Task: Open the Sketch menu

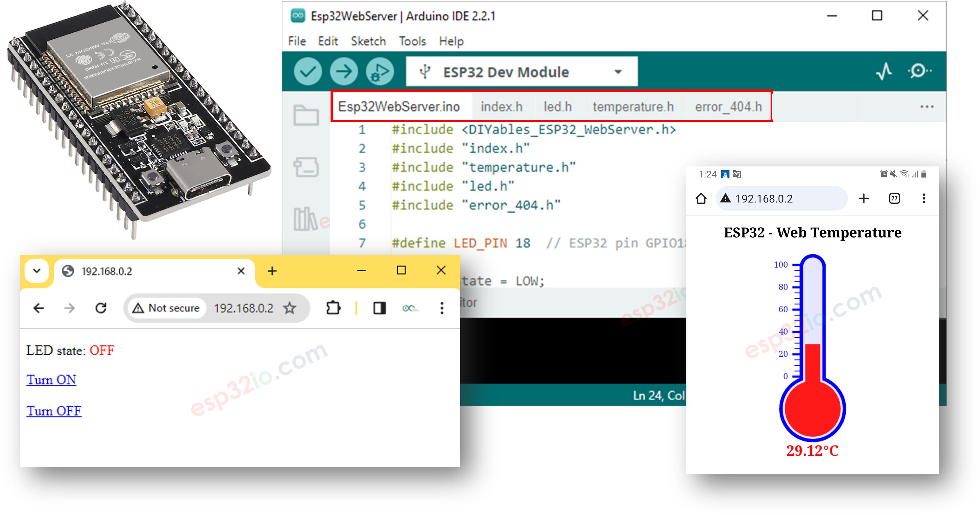Action: pyautogui.click(x=368, y=41)
